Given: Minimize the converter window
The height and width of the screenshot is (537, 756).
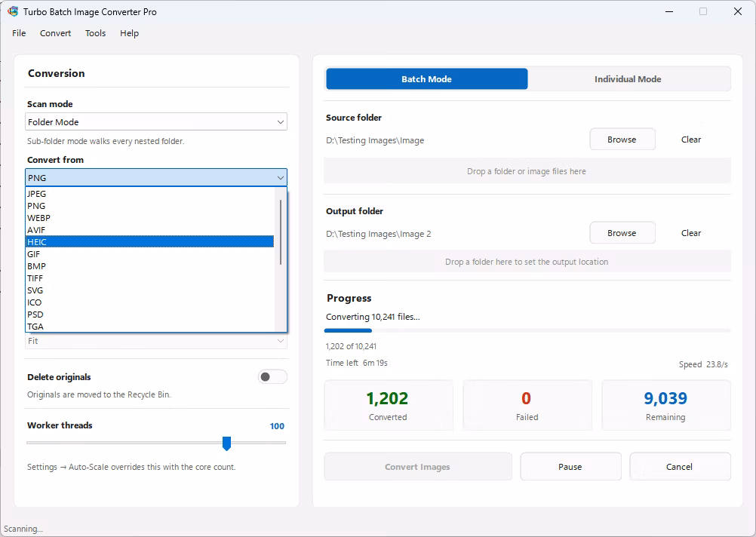Looking at the screenshot, I should pyautogui.click(x=669, y=11).
